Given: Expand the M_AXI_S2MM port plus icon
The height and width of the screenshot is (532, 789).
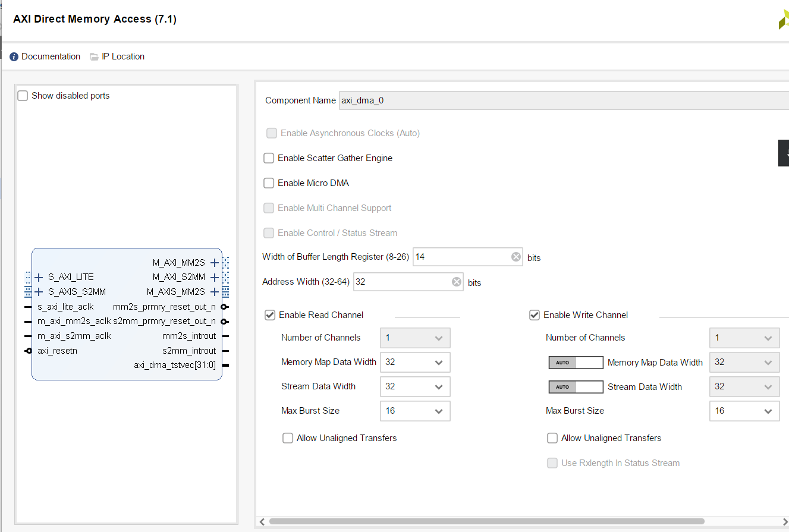Looking at the screenshot, I should [215, 277].
